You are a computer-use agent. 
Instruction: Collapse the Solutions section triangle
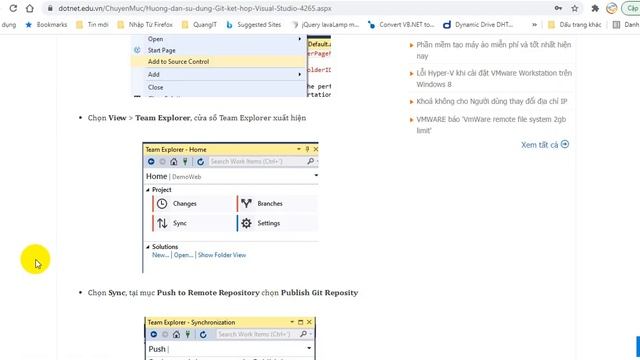point(148,247)
